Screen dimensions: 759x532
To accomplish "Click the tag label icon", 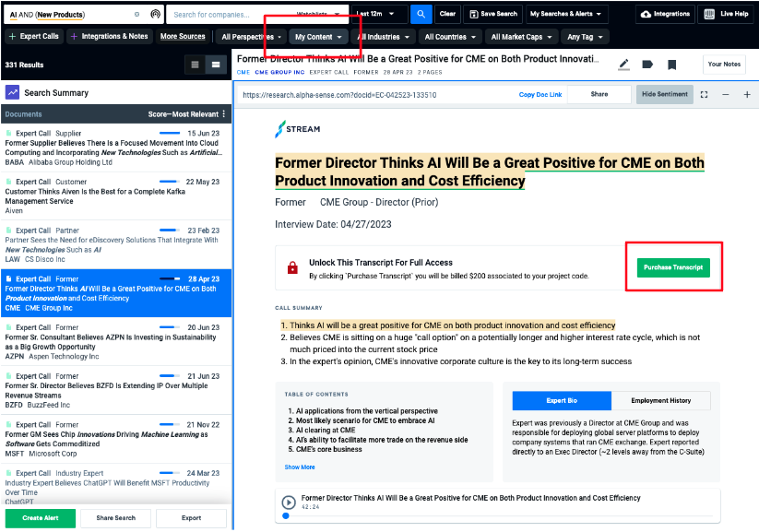I will point(647,65).
